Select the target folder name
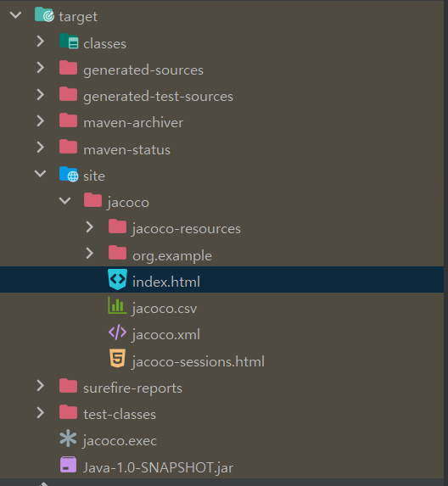The image size is (448, 486). pyautogui.click(x=78, y=17)
